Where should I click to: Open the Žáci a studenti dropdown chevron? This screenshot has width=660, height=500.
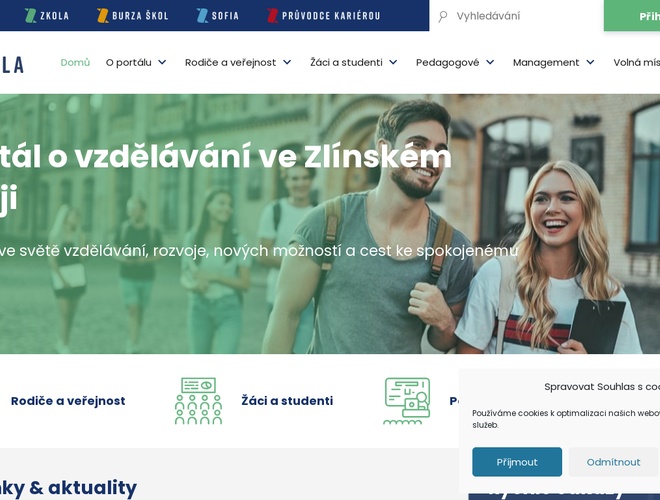pos(393,62)
